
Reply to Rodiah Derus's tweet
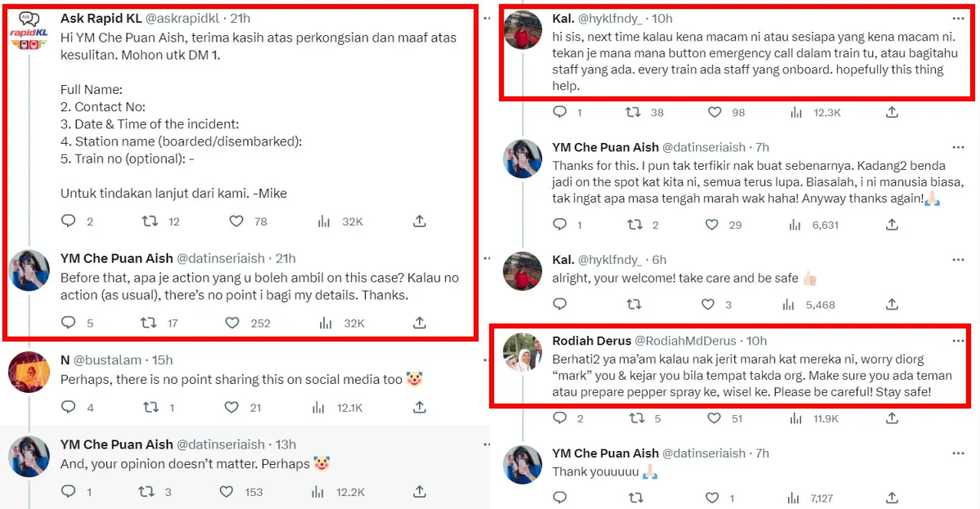(559, 418)
